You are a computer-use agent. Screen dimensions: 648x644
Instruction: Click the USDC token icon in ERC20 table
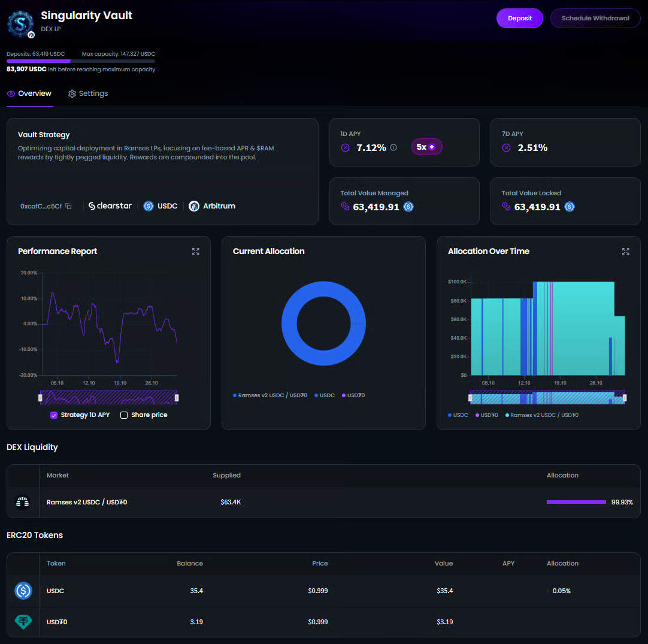[23, 591]
